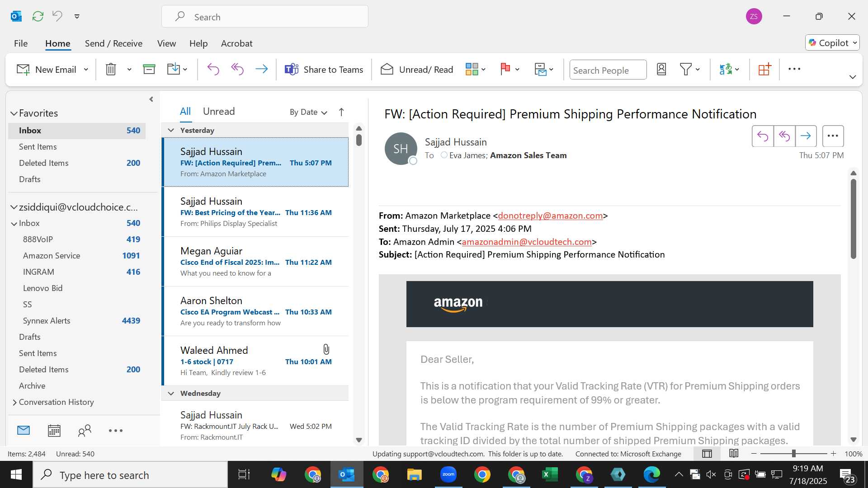
Task: Open the Acrobat tab
Action: 236,43
